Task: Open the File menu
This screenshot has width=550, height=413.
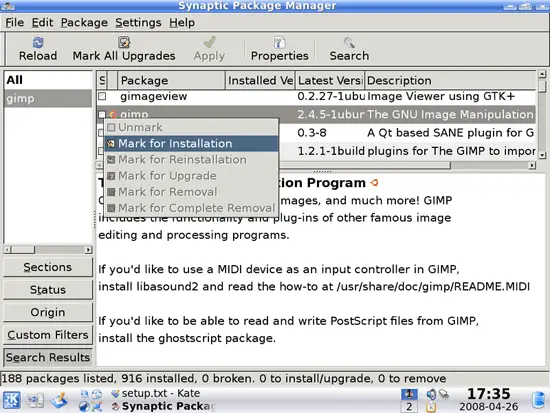Action: [15, 23]
